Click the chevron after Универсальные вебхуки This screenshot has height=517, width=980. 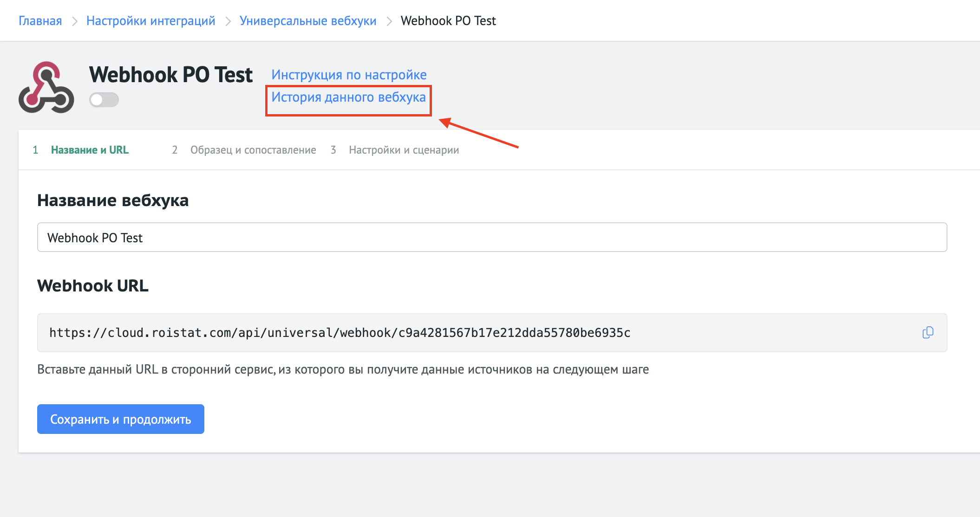(x=389, y=21)
